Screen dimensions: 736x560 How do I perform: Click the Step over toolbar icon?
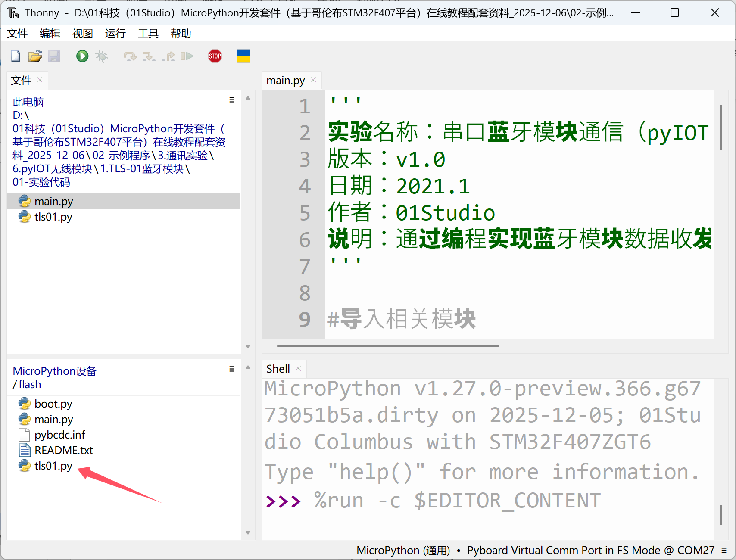(129, 56)
